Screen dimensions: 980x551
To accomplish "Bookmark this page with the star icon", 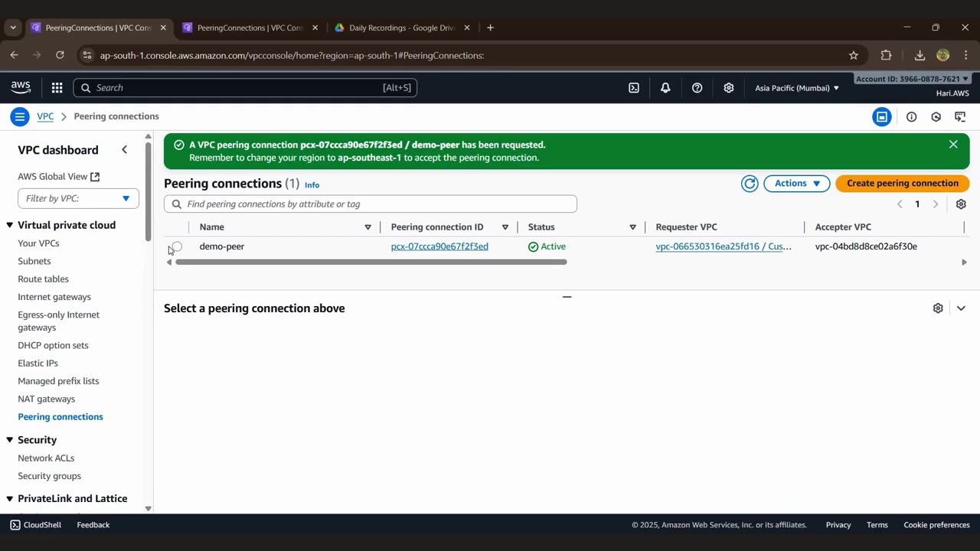I will pos(854,55).
